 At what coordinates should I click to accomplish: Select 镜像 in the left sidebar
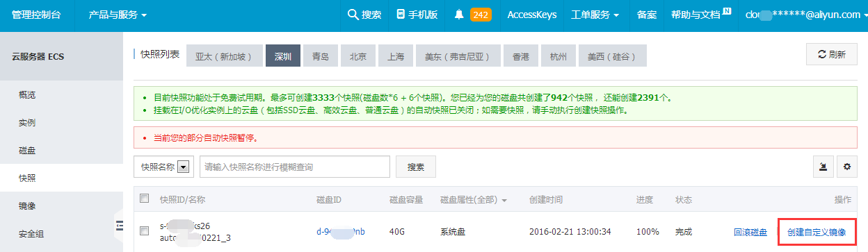pyautogui.click(x=27, y=206)
